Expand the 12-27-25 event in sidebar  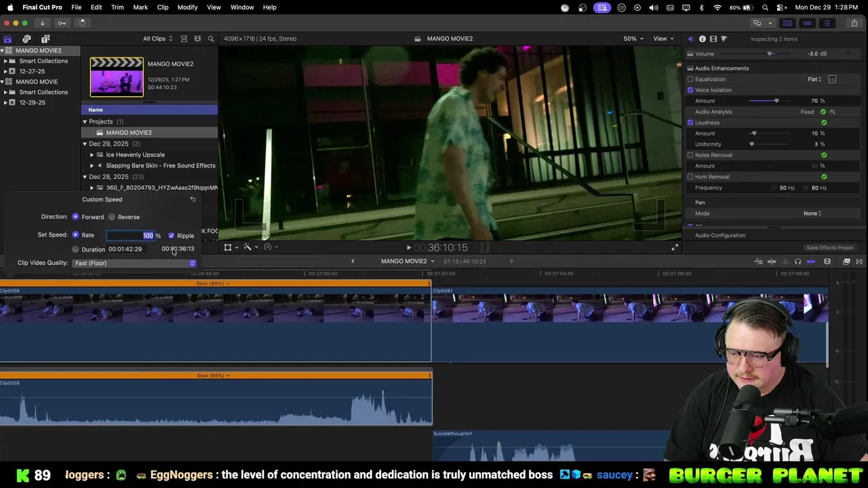coord(5,71)
